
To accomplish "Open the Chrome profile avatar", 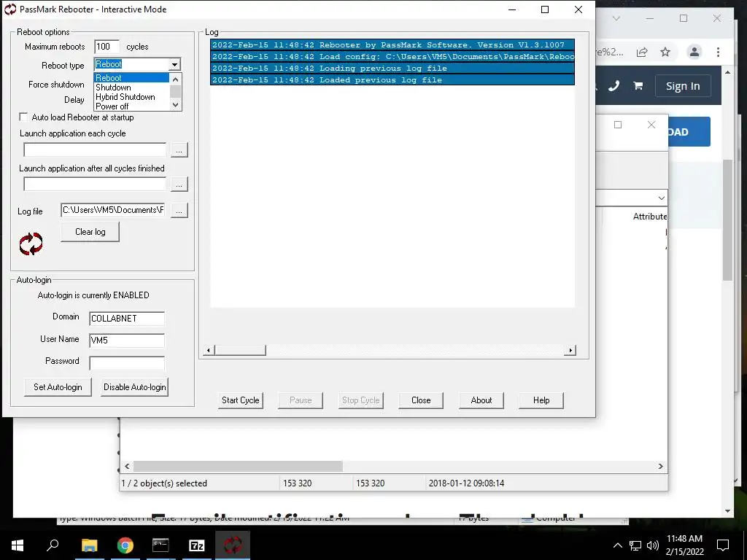I will click(x=694, y=52).
